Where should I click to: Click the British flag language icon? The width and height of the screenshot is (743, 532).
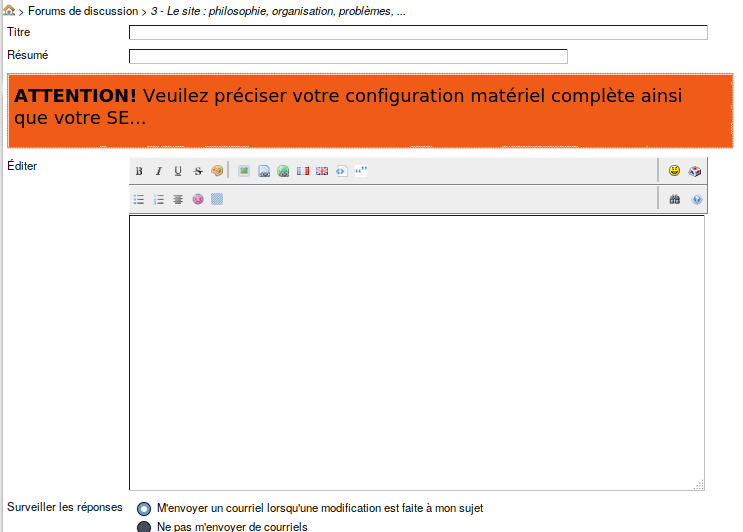pos(322,171)
